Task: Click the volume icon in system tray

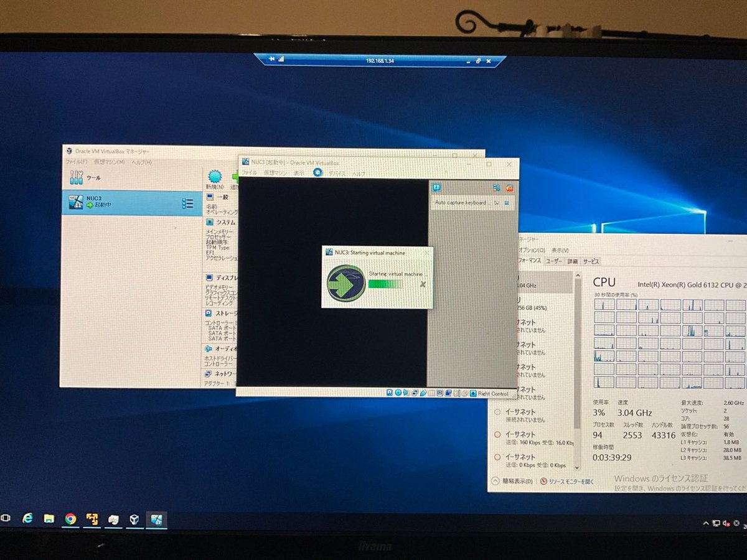Action: click(727, 524)
